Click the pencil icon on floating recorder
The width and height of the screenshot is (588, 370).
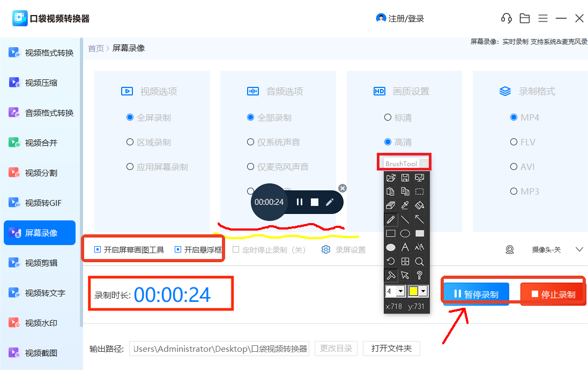click(x=330, y=202)
